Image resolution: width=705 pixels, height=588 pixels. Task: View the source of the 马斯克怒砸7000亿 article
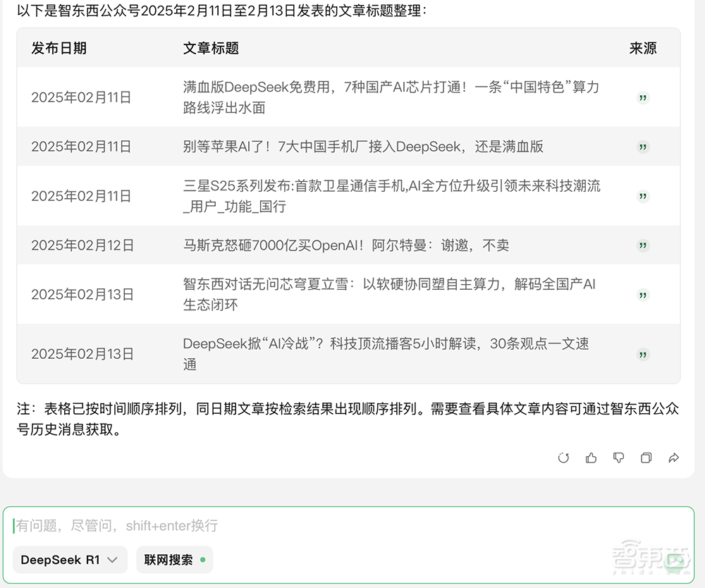coord(642,245)
